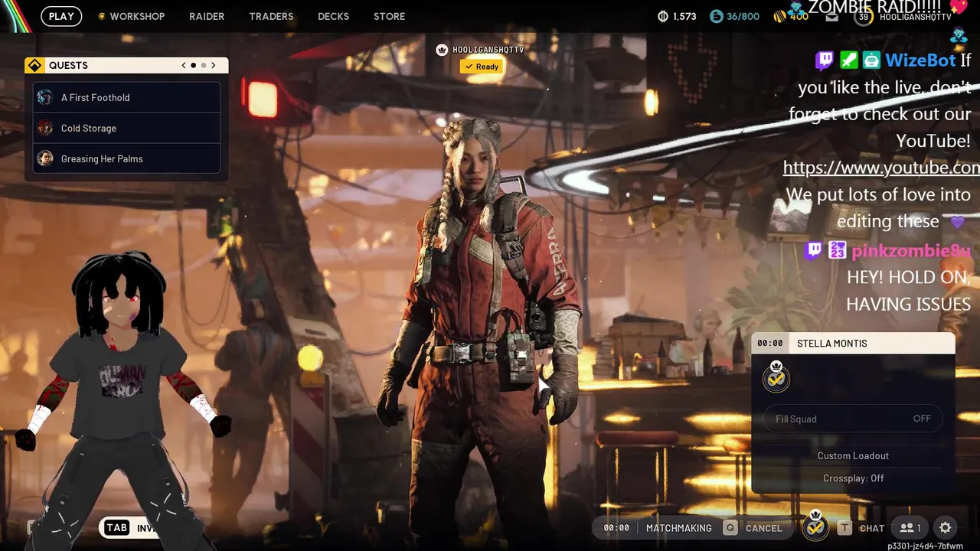Open the WORKSHOP menu tab

[137, 16]
